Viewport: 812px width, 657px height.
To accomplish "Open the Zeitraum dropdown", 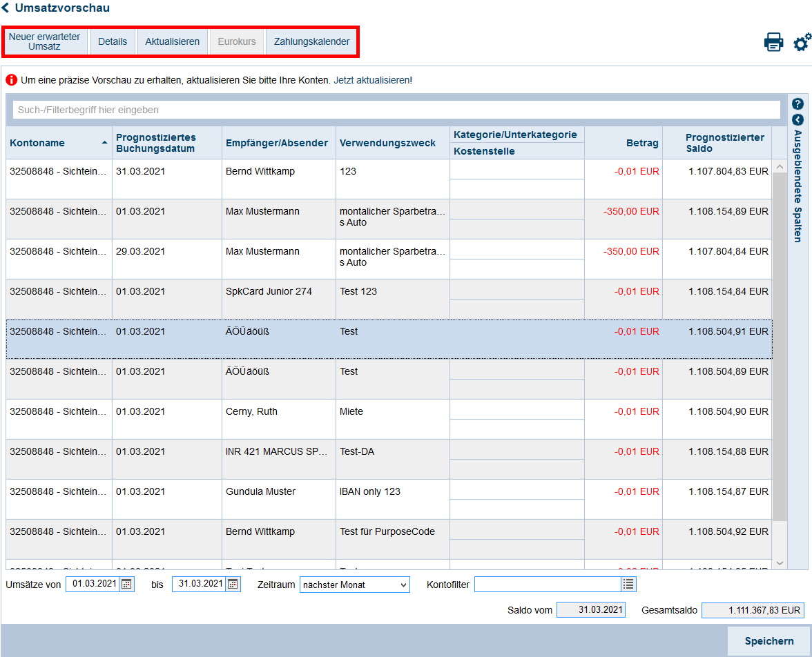I will pyautogui.click(x=354, y=585).
